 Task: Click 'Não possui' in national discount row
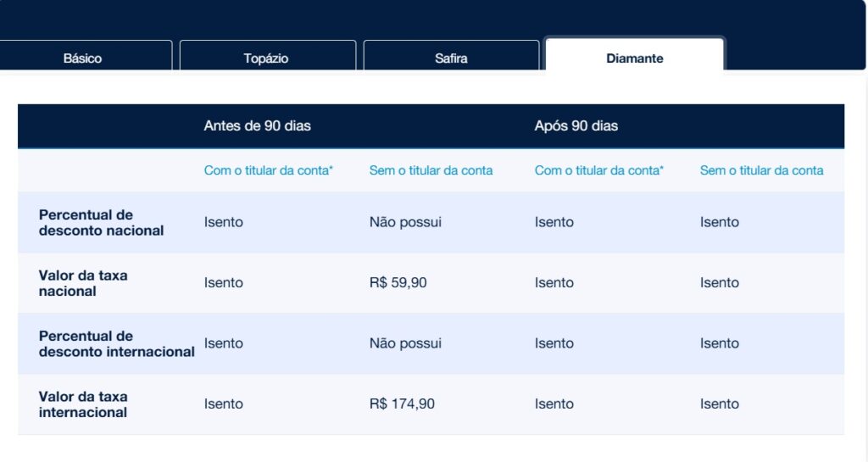click(x=405, y=222)
